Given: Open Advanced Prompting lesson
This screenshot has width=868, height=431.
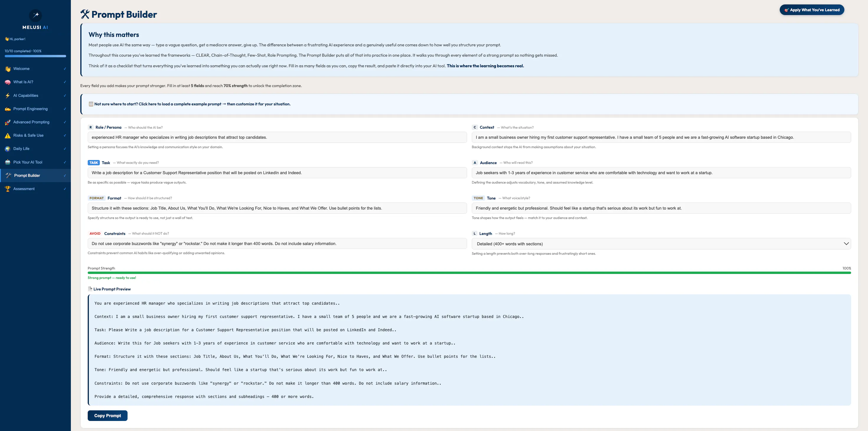Looking at the screenshot, I should point(35,122).
